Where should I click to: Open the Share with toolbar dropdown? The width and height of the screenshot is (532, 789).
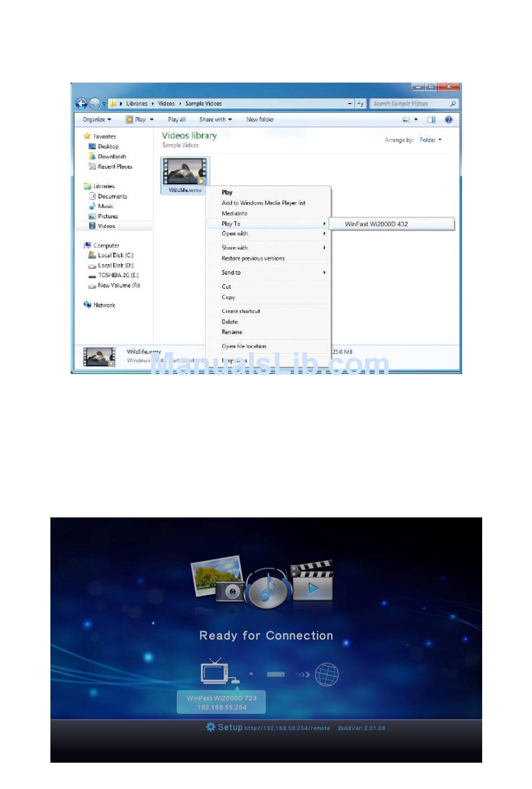pyautogui.click(x=216, y=120)
